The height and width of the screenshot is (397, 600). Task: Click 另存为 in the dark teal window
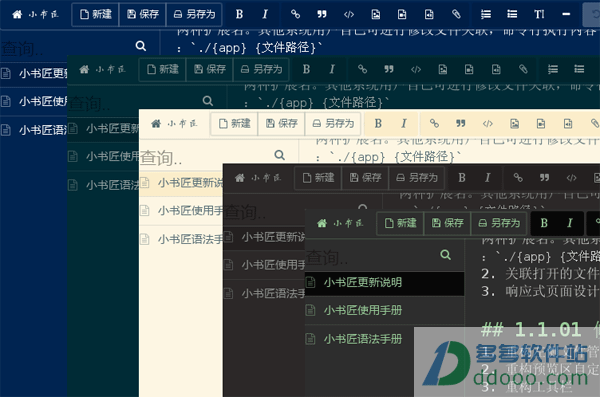point(261,69)
